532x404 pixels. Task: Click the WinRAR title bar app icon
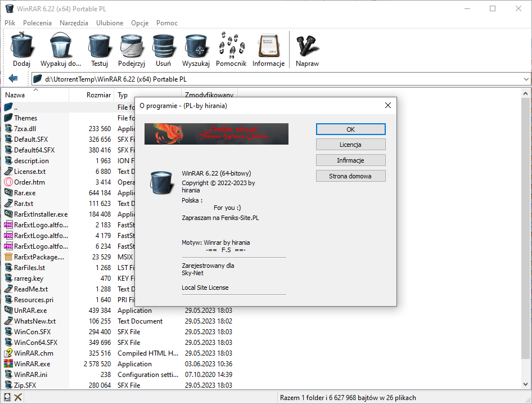tap(10, 8)
